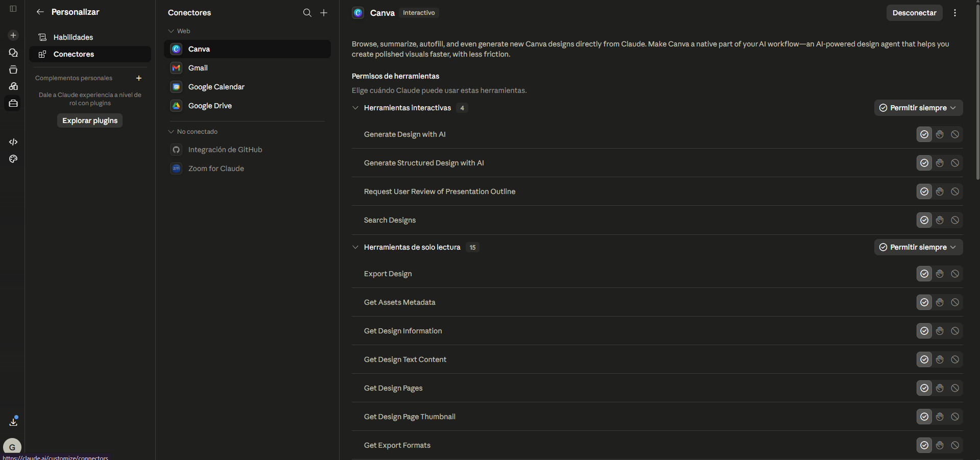Set Get Design Pages to needs approval
Viewport: 980px width, 460px height.
coord(940,388)
